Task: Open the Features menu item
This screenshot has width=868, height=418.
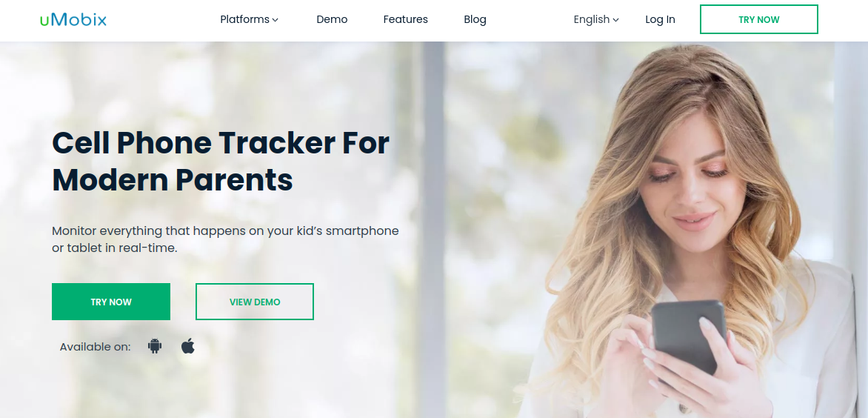Action: 406,19
